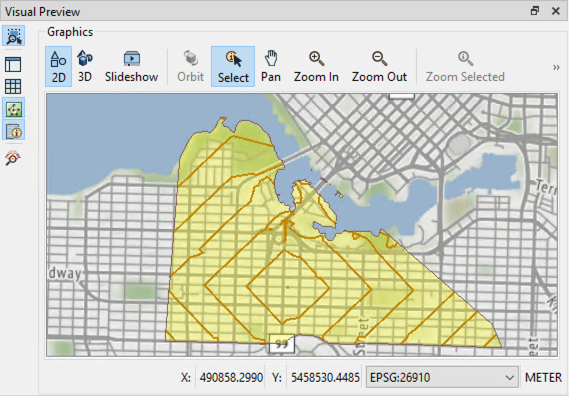Start the Slideshow mode
569x396 pixels.
pyautogui.click(x=131, y=66)
